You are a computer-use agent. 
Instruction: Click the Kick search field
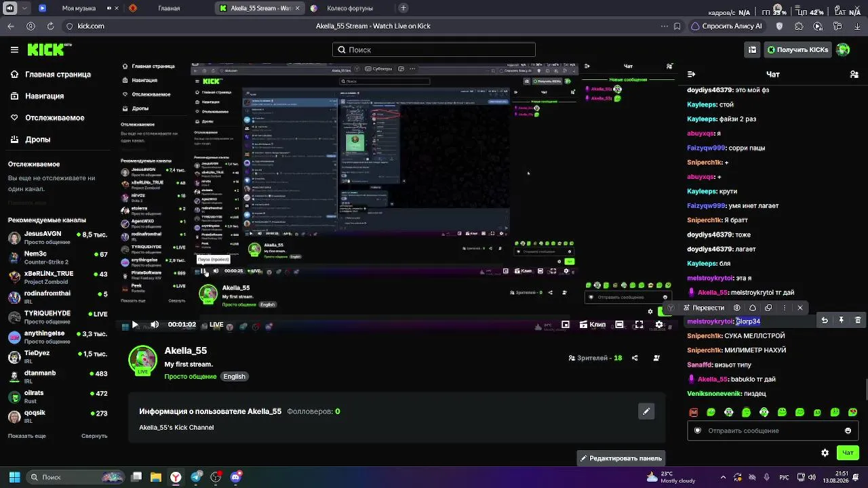coord(434,49)
